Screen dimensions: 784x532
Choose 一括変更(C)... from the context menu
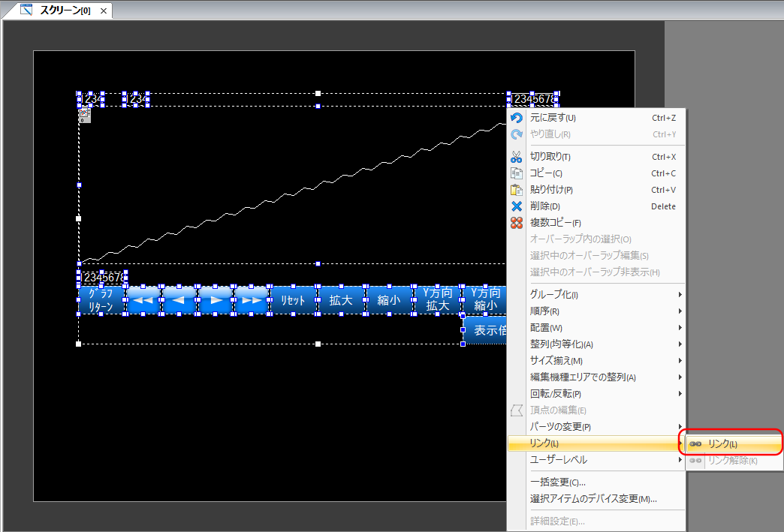tap(558, 482)
